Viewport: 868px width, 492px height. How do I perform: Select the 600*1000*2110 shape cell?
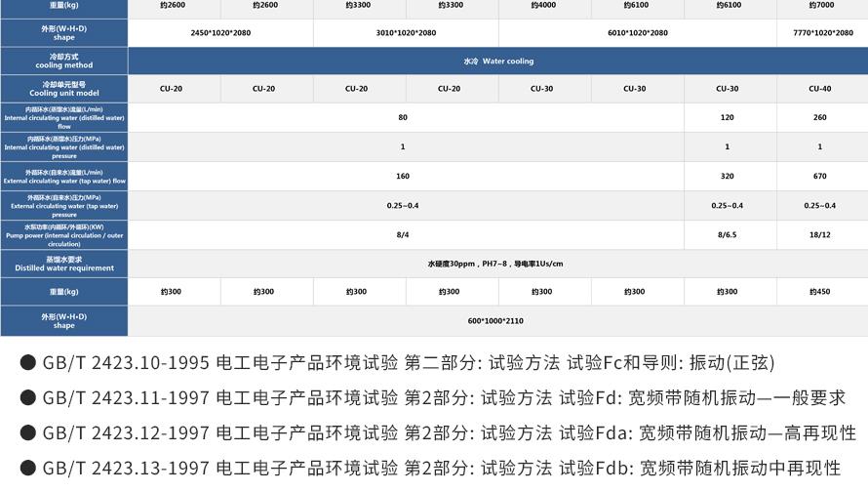click(x=497, y=321)
